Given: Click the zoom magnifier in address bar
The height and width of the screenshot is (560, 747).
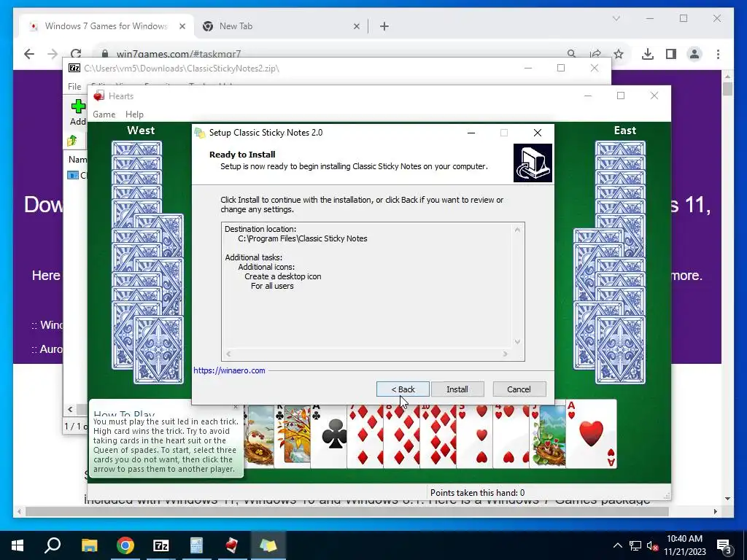Looking at the screenshot, I should (x=572, y=54).
